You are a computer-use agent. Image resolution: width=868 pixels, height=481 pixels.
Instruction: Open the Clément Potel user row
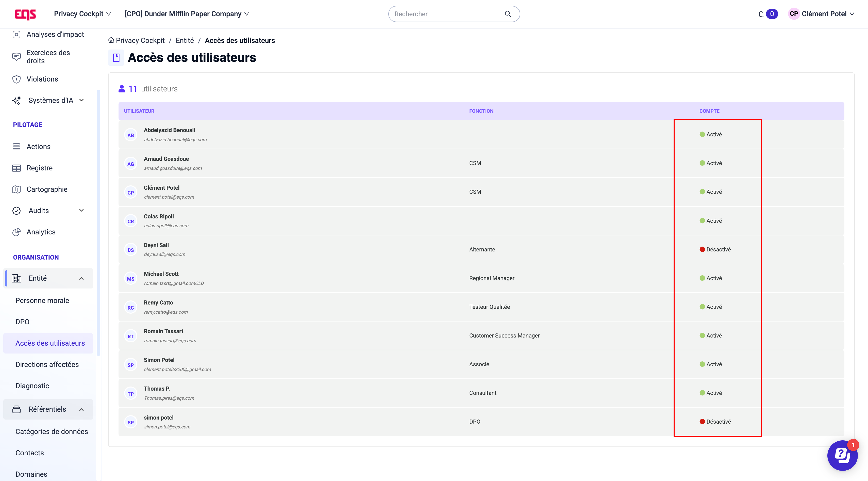[481, 192]
